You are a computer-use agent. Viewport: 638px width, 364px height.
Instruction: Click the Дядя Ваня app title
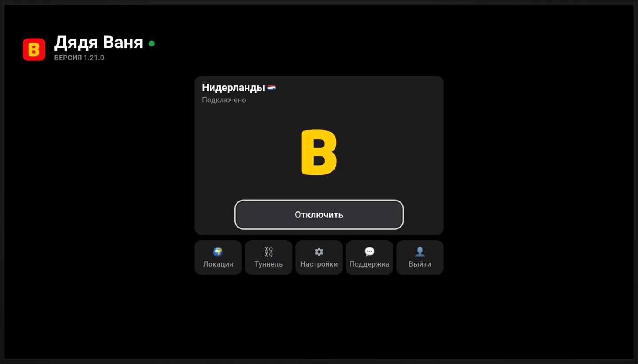(x=99, y=43)
